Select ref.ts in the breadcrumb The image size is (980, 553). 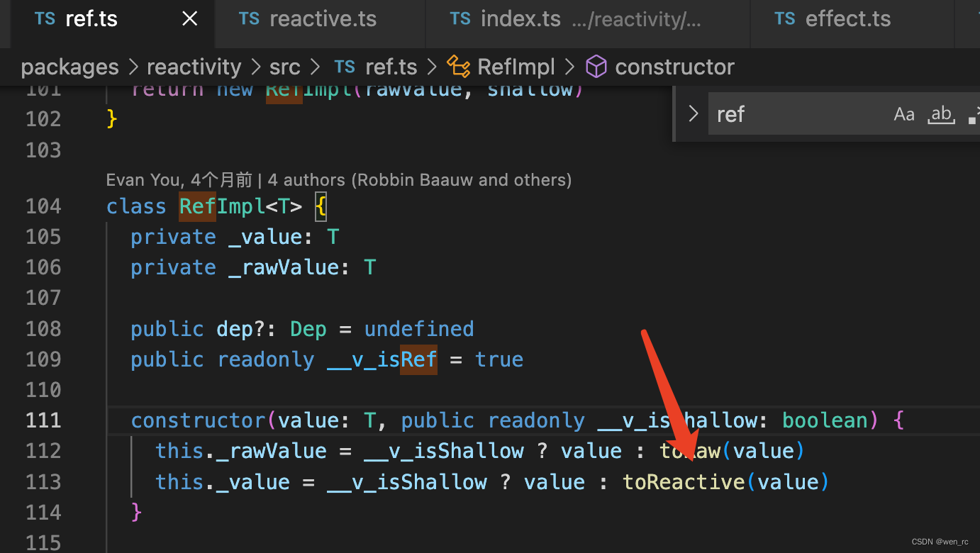pos(391,67)
